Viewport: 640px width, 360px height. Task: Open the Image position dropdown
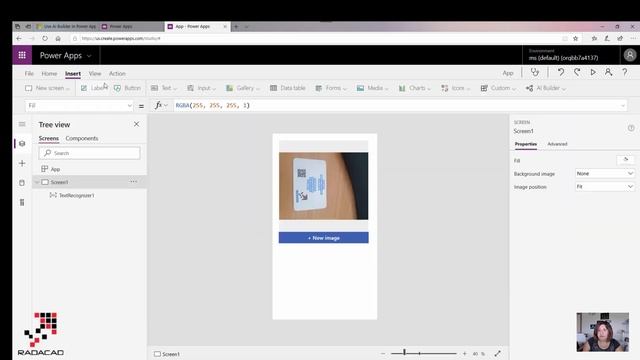pos(605,187)
